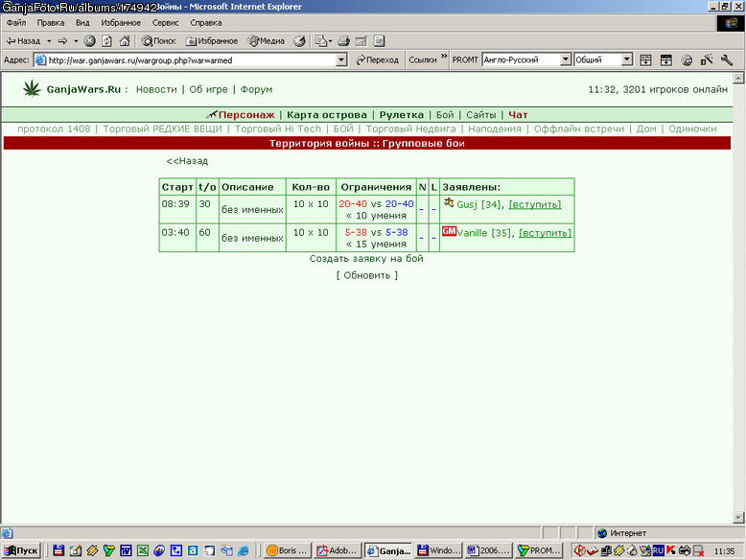Open the Сайты navigation tab
The height and width of the screenshot is (560, 746).
click(481, 115)
